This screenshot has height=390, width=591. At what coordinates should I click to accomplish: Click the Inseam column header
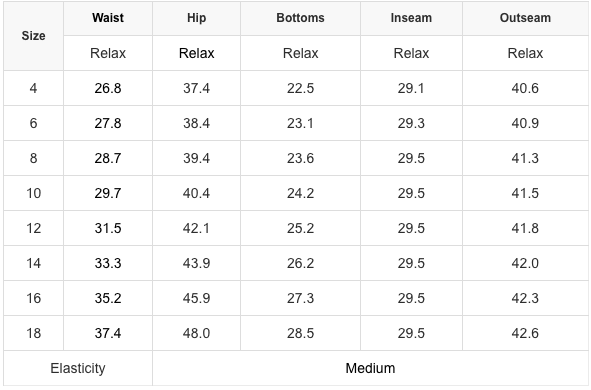[x=411, y=18]
